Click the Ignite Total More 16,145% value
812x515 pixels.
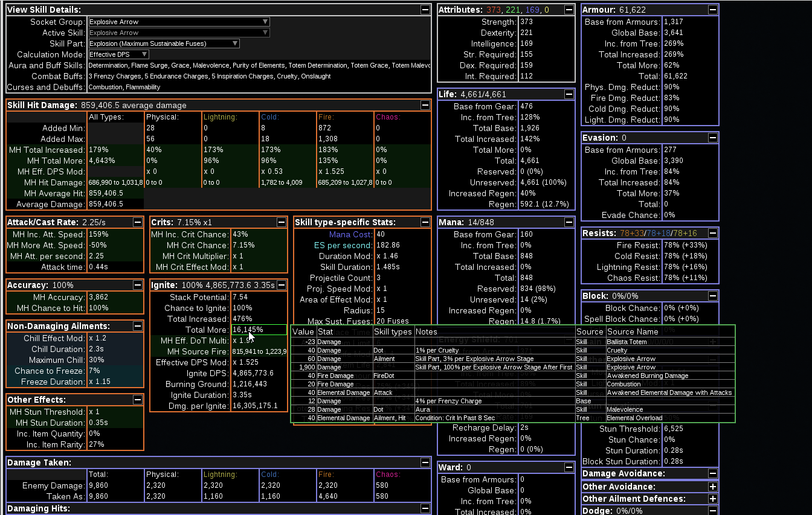tap(259, 330)
